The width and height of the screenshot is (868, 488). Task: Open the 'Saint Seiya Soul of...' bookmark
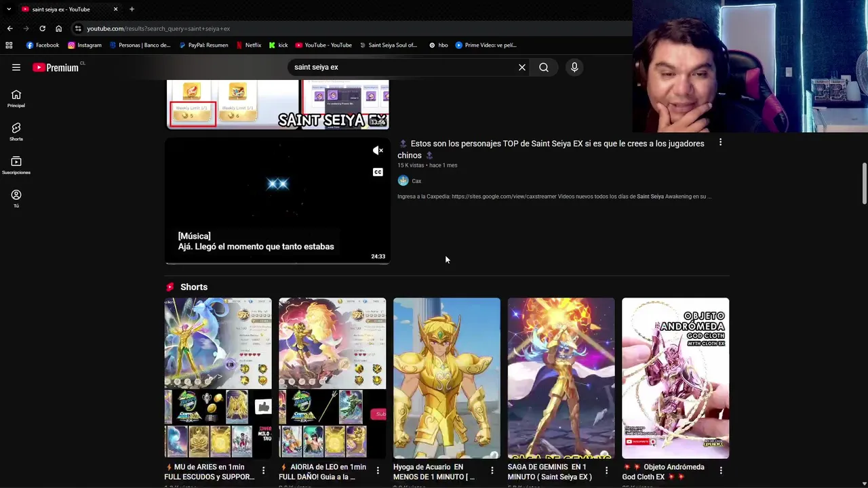[x=388, y=45]
